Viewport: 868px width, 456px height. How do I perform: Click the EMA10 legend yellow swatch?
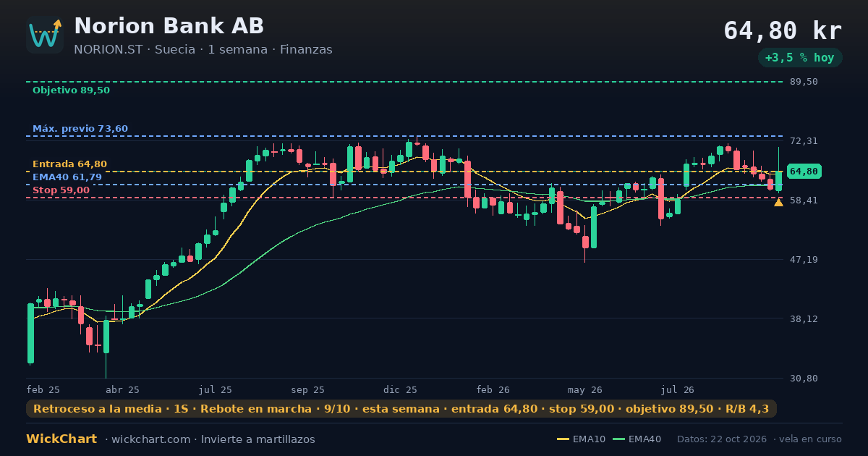point(563,439)
